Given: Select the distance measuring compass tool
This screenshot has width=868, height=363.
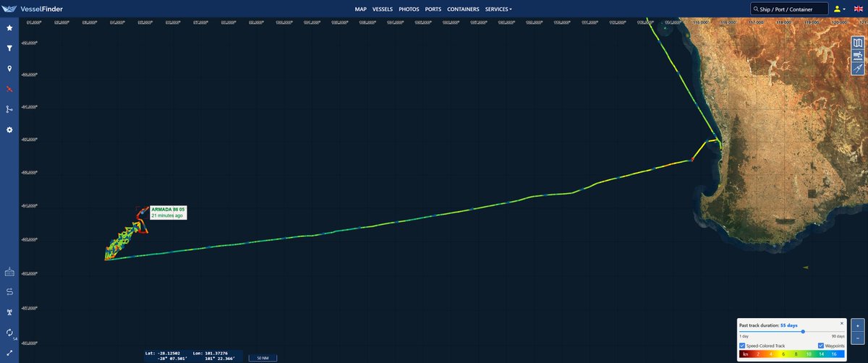Looking at the screenshot, I should coord(858,69).
